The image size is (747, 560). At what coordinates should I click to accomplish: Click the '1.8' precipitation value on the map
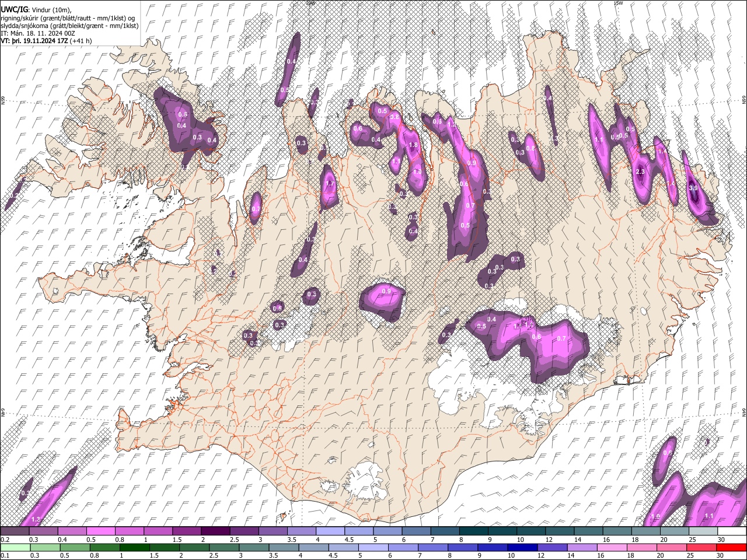(414, 145)
